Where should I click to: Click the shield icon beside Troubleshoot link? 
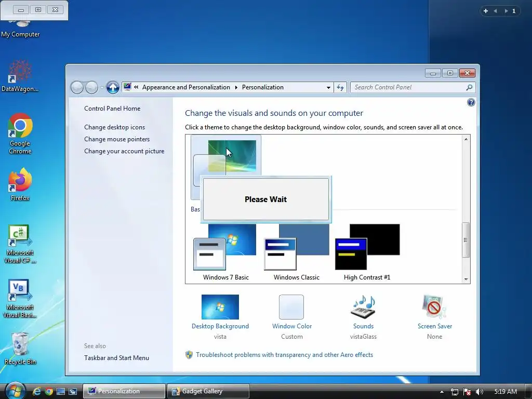(x=189, y=355)
